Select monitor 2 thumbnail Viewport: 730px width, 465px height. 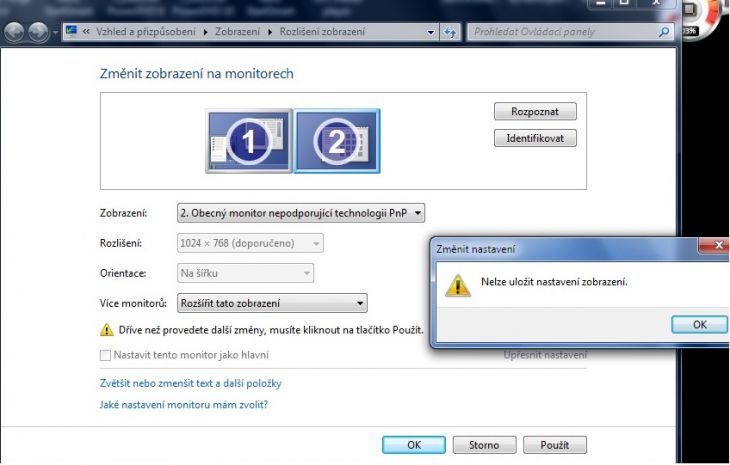tap(337, 141)
